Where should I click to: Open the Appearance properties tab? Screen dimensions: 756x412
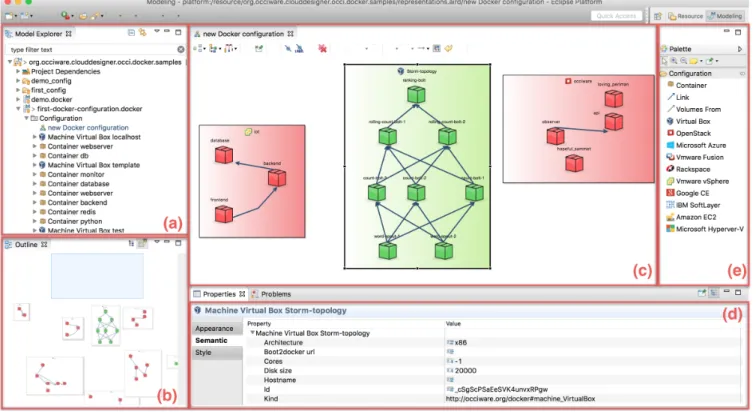click(x=217, y=328)
